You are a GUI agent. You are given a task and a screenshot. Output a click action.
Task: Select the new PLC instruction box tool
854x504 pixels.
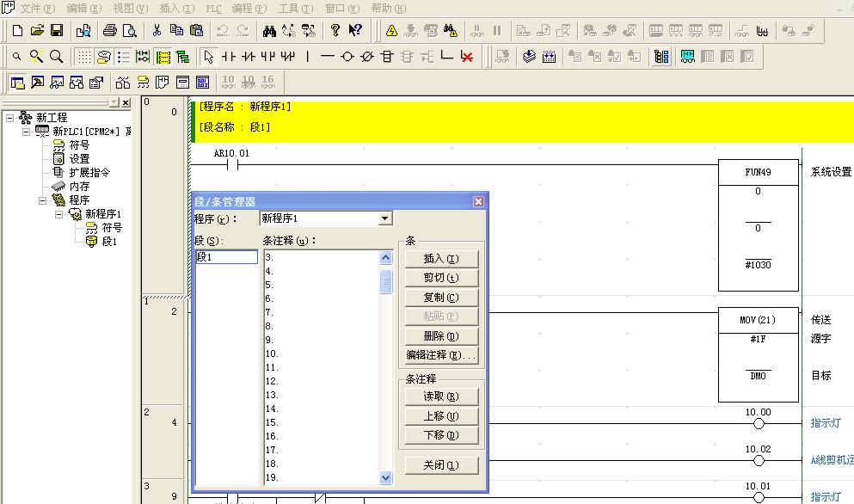387,57
